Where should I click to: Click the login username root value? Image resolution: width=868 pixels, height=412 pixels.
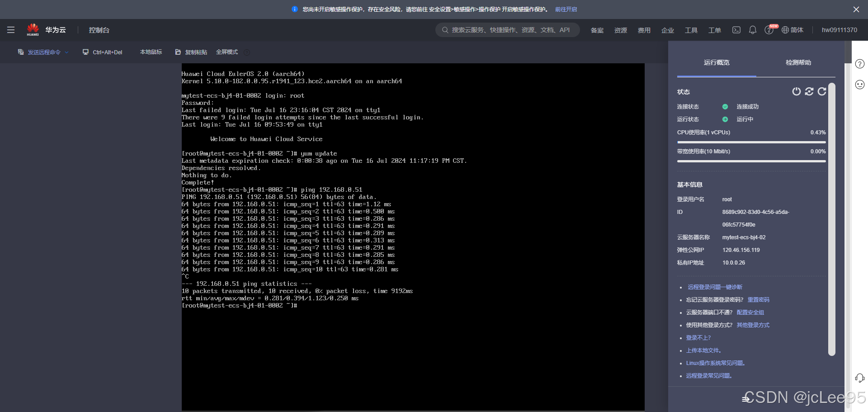click(x=727, y=199)
